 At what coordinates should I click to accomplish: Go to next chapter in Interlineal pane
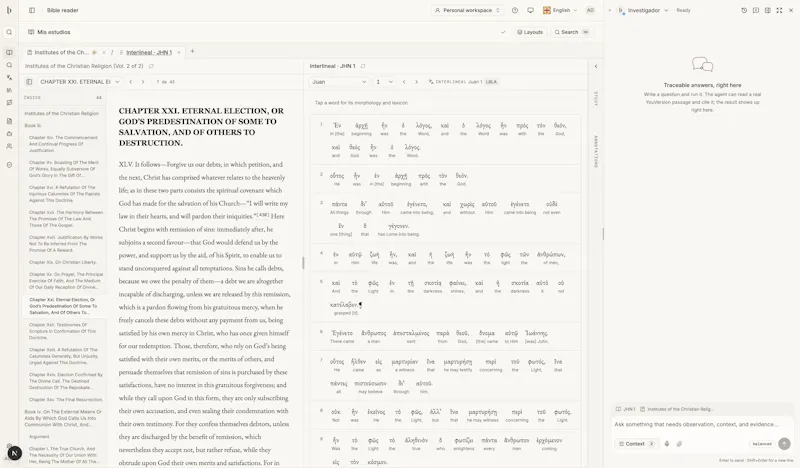(416, 82)
